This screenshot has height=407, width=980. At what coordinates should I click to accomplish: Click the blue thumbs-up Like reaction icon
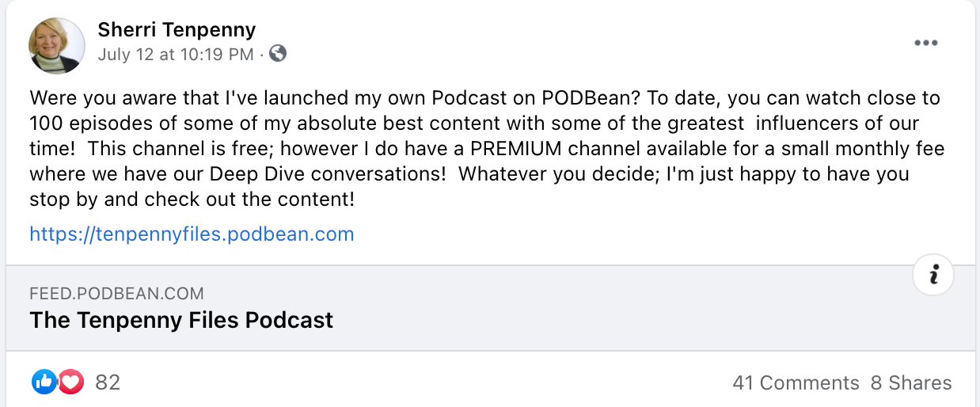click(44, 382)
